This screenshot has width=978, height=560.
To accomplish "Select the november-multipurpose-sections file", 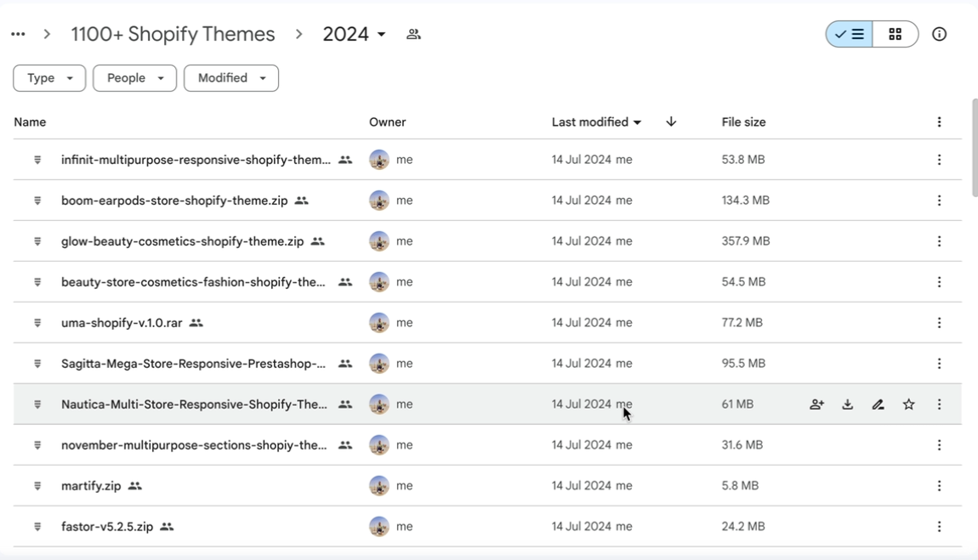I will point(487,445).
